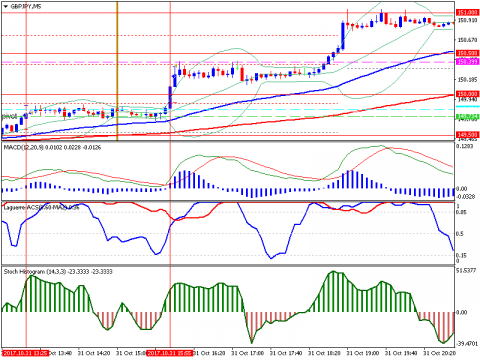The height and width of the screenshot is (360, 480).
Task: Click the pivot label on the chart
Action: coord(9,117)
